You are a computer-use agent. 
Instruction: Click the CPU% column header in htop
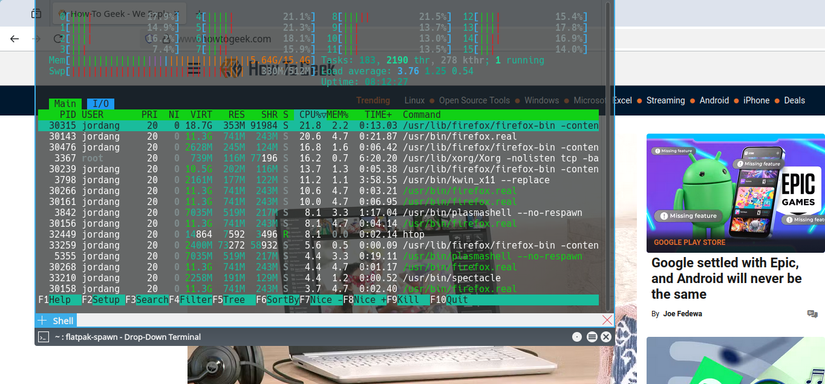pyautogui.click(x=312, y=115)
